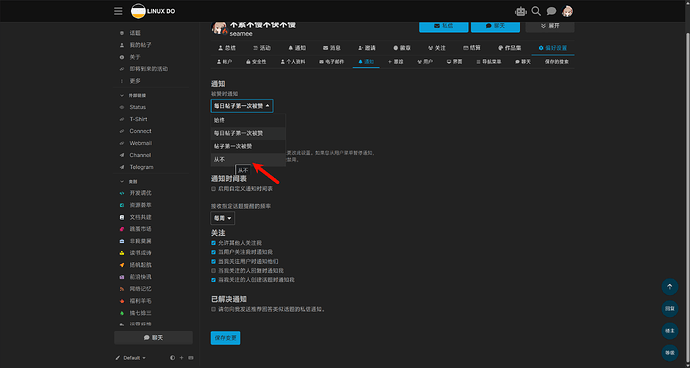Open the user avatar menu
The image size is (690, 368).
pos(567,11)
